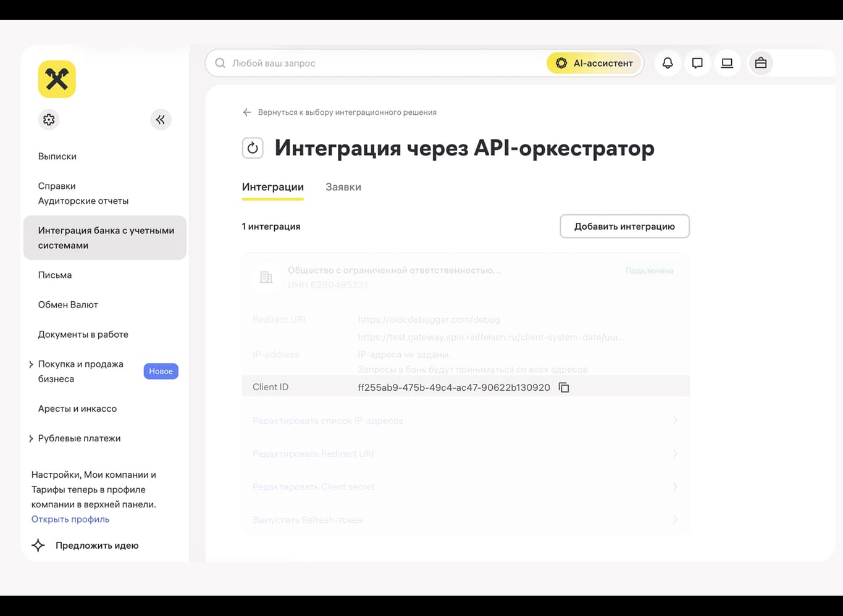This screenshot has width=843, height=616.
Task: Click the Raiffeisen bank logo
Action: click(x=57, y=79)
